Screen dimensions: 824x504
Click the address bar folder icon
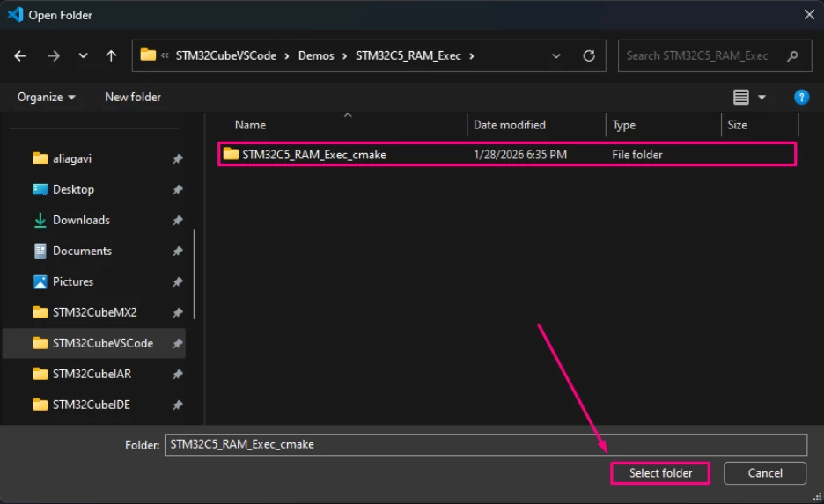point(148,55)
